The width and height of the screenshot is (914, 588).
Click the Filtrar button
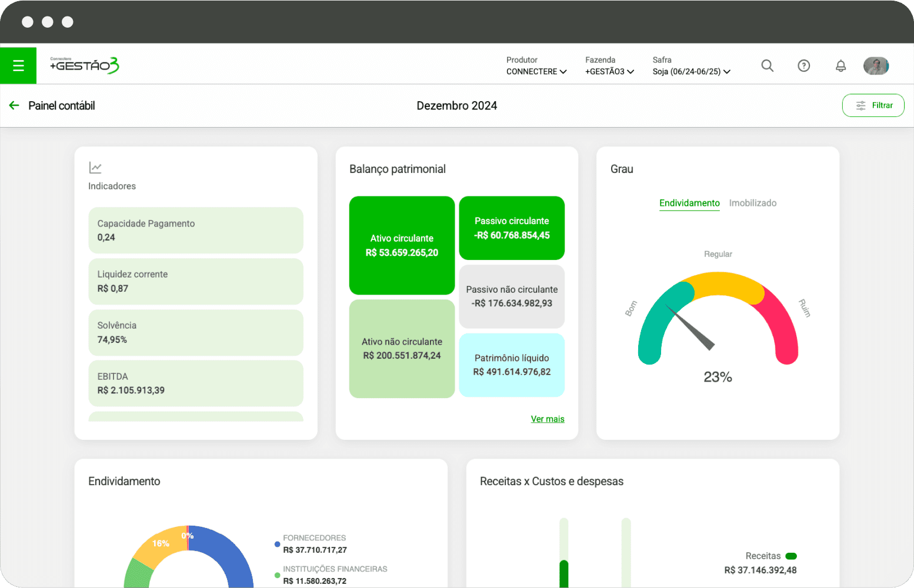coord(873,105)
